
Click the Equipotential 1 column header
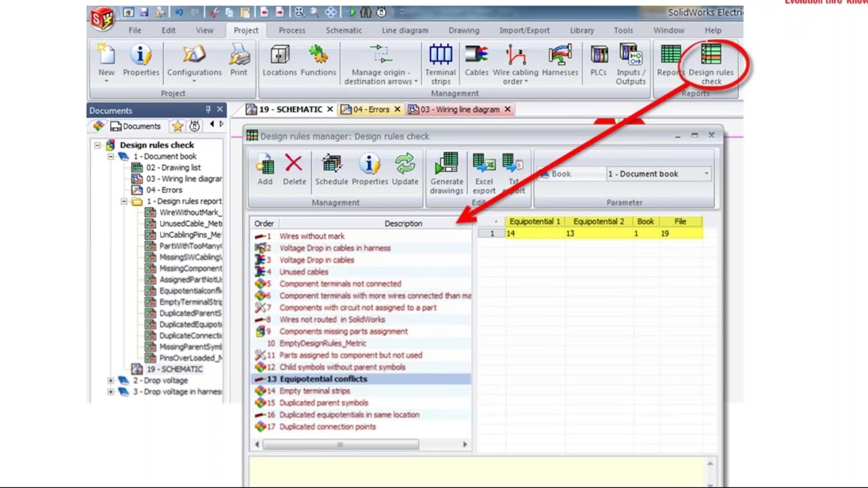click(x=534, y=222)
